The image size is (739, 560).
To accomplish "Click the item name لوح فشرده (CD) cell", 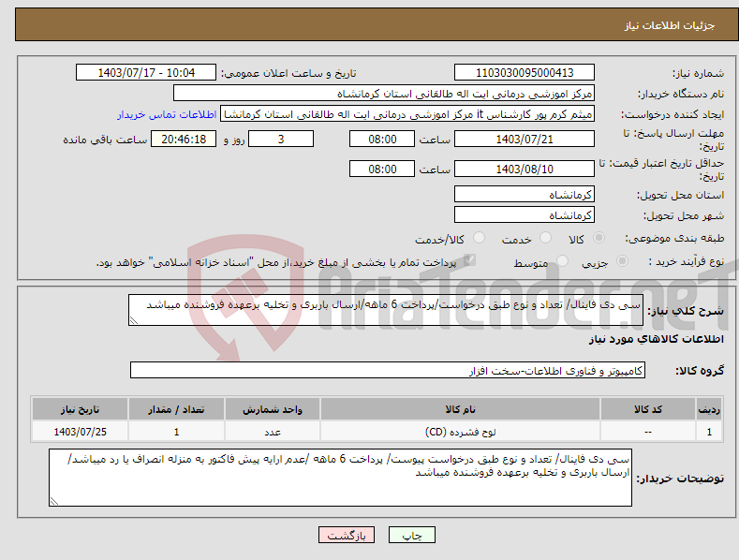I will [460, 432].
